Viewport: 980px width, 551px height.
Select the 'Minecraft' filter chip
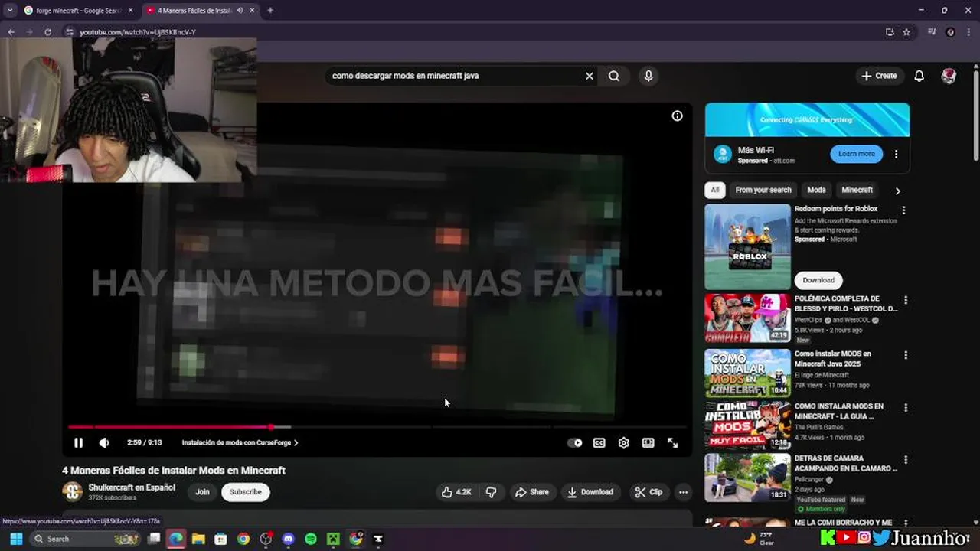tap(857, 190)
